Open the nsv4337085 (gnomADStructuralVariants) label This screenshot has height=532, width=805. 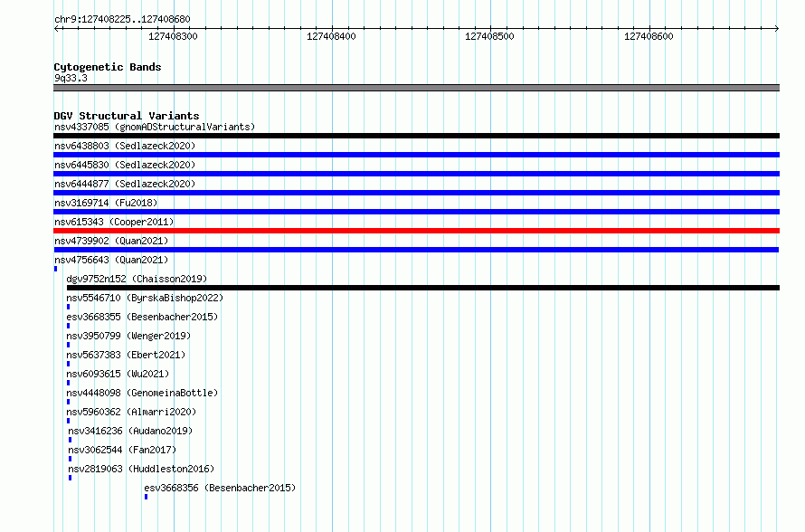tap(155, 127)
